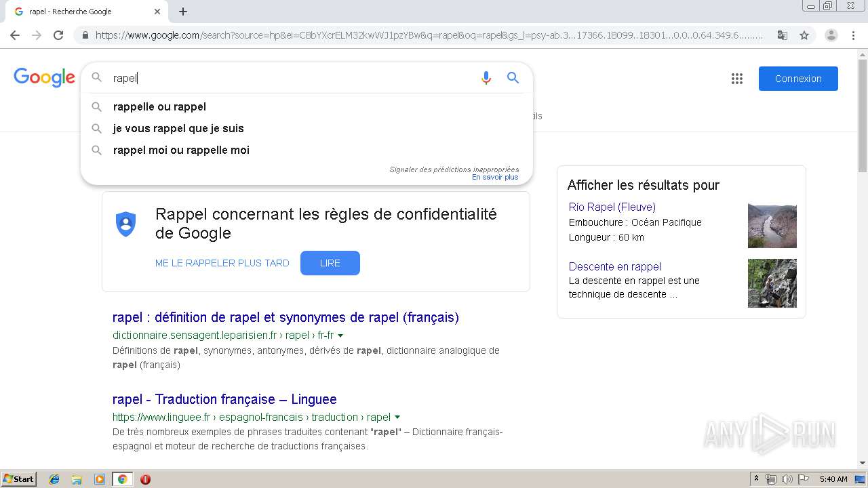Open rapel - Traduction française Linguee result
This screenshot has height=488, width=868.
tap(224, 399)
